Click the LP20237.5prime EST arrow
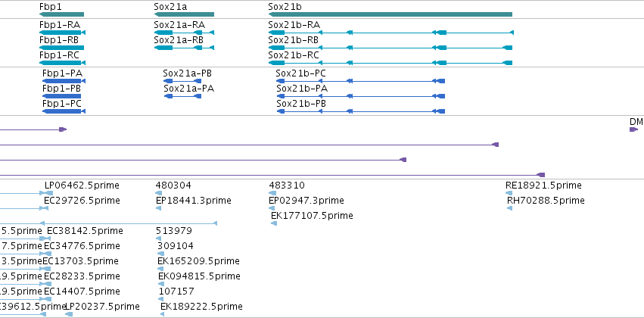The width and height of the screenshot is (644, 318). pyautogui.click(x=69, y=314)
